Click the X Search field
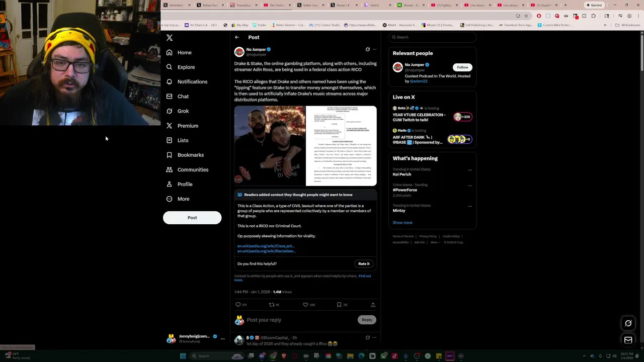 (433, 37)
